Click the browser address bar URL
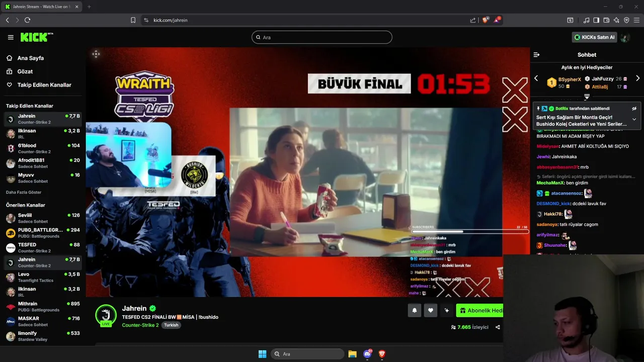644x362 pixels. 171,20
